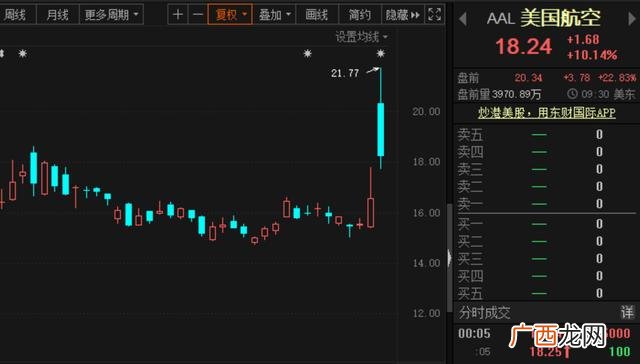The height and width of the screenshot is (364, 640).
Task: Click the 12.00 price axis label
Action: pos(426,314)
